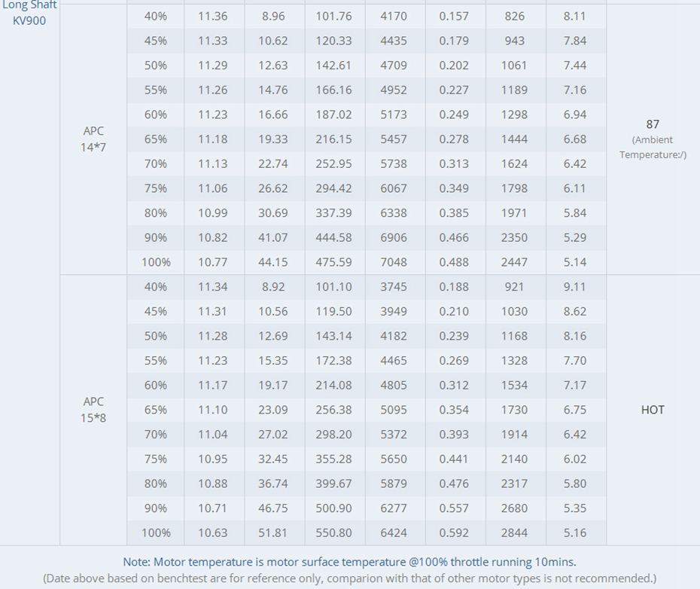Click the Ambient Temperature caption
Screen dimensions: 700x589
(653, 147)
